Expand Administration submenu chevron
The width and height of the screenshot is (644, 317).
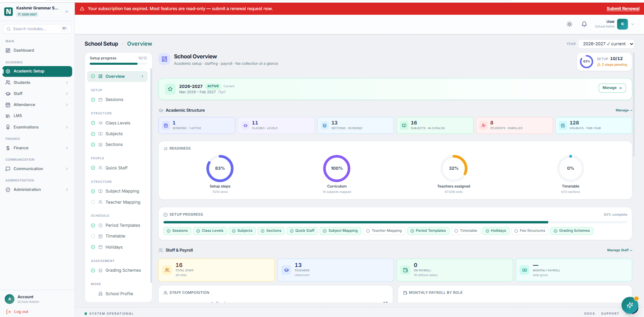67,190
